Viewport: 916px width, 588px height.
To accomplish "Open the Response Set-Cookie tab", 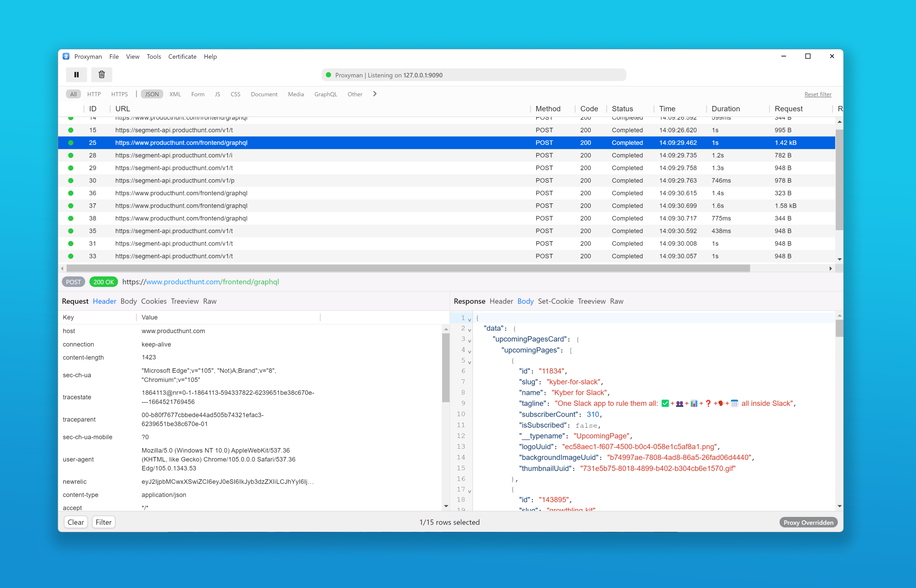I will 555,301.
